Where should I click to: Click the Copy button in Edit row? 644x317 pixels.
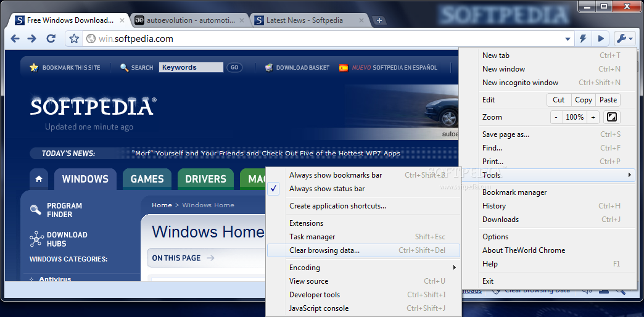[583, 100]
